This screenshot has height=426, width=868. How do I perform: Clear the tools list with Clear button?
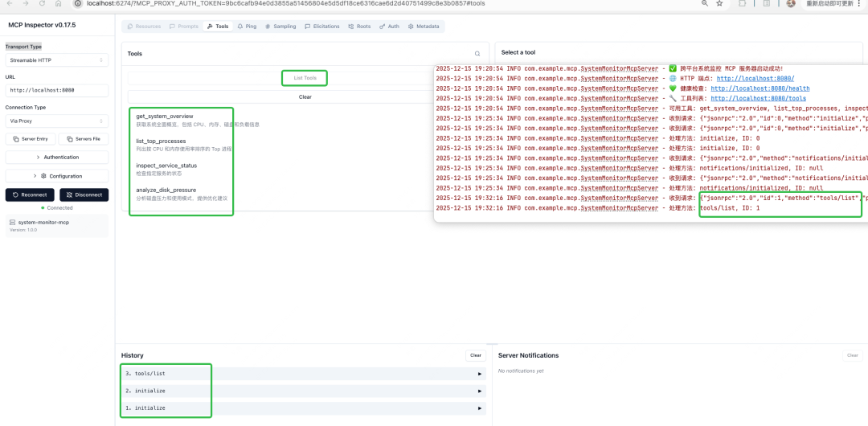click(x=305, y=97)
